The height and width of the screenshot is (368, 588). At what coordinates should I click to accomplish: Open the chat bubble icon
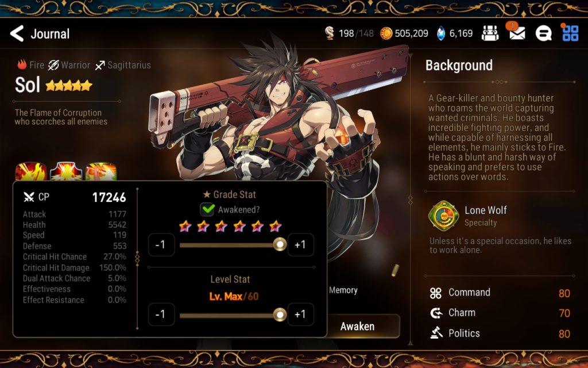(543, 33)
